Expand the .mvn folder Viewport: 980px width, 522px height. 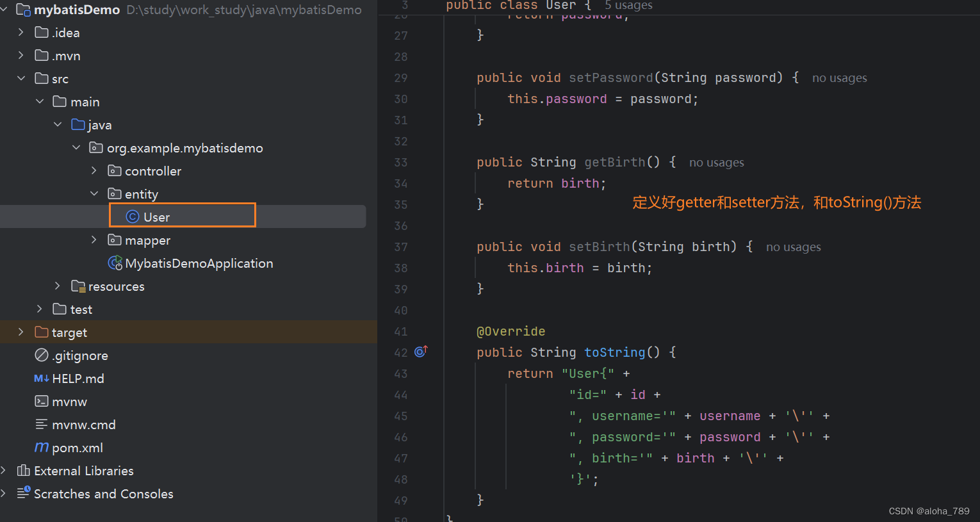click(21, 55)
